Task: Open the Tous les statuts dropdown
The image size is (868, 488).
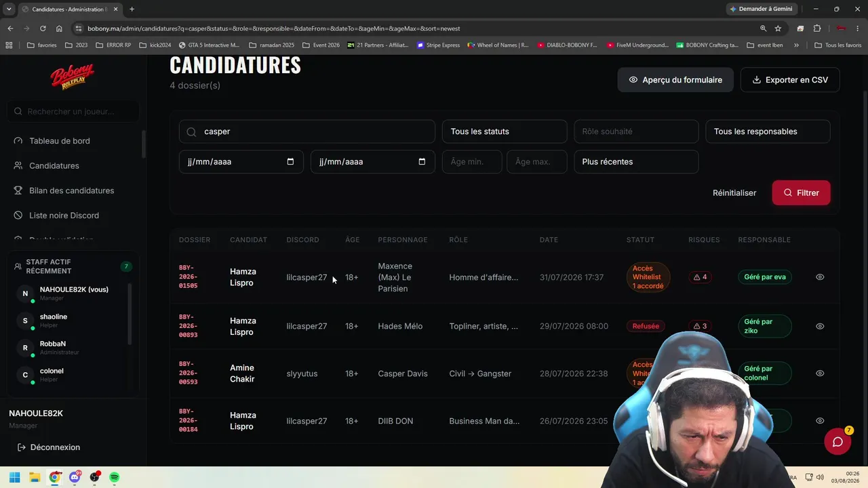Action: tap(505, 131)
